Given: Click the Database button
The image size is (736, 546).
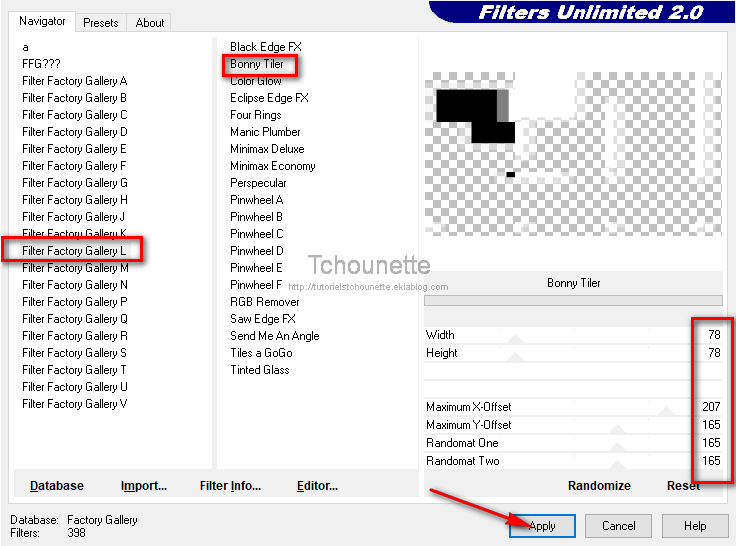Looking at the screenshot, I should pyautogui.click(x=57, y=486).
